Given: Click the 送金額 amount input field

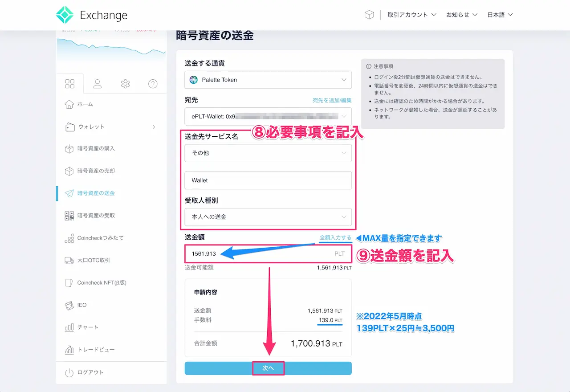Looking at the screenshot, I should [x=268, y=253].
